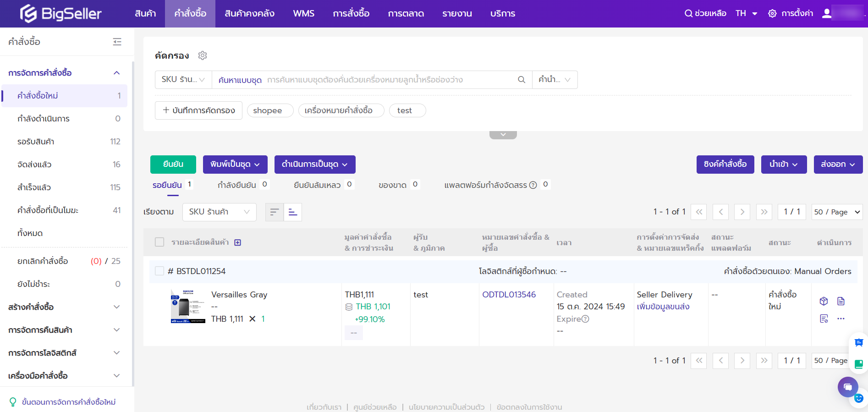Click the search magnifier icon
868x412 pixels.
(x=521, y=80)
